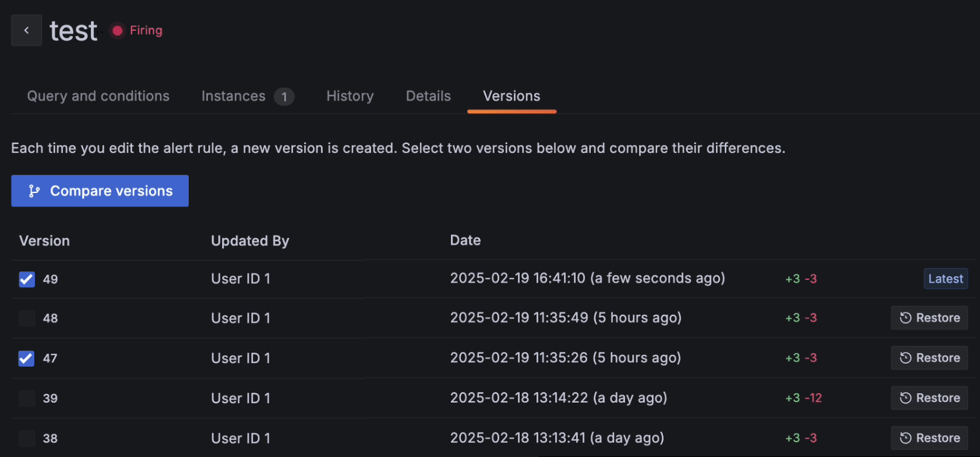Select the Query and conditions tab
Image resolution: width=980 pixels, height=457 pixels.
pos(97,96)
